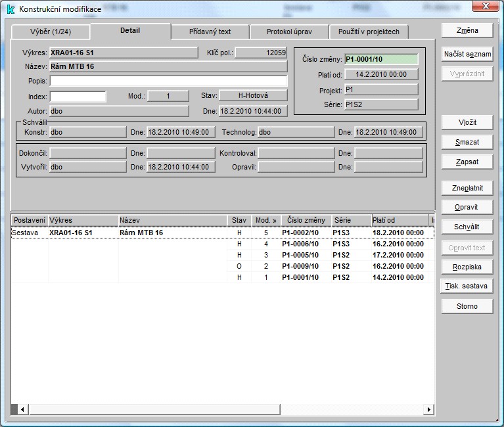Click the Smazat button
This screenshot has height=427, width=504.
pos(467,142)
